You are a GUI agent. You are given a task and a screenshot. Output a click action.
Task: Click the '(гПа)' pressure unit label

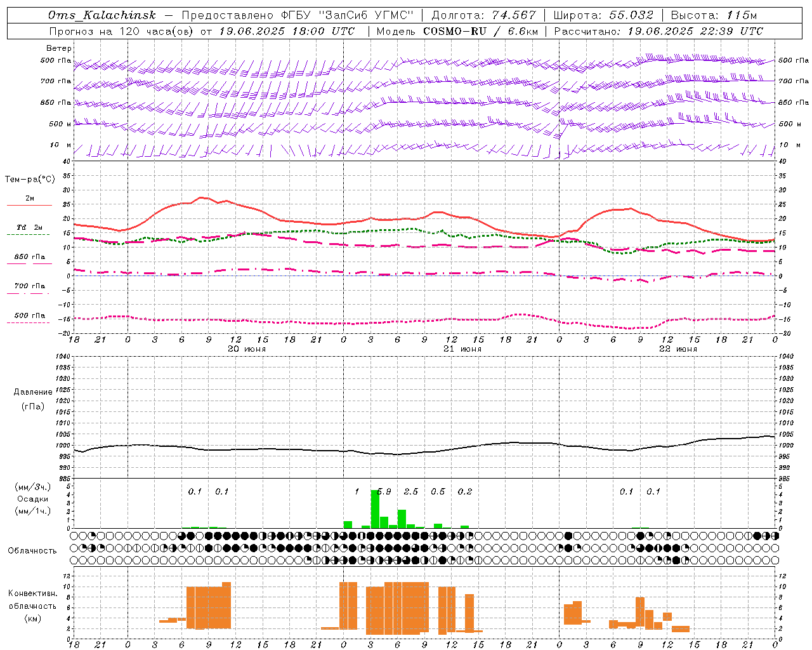coord(33,406)
